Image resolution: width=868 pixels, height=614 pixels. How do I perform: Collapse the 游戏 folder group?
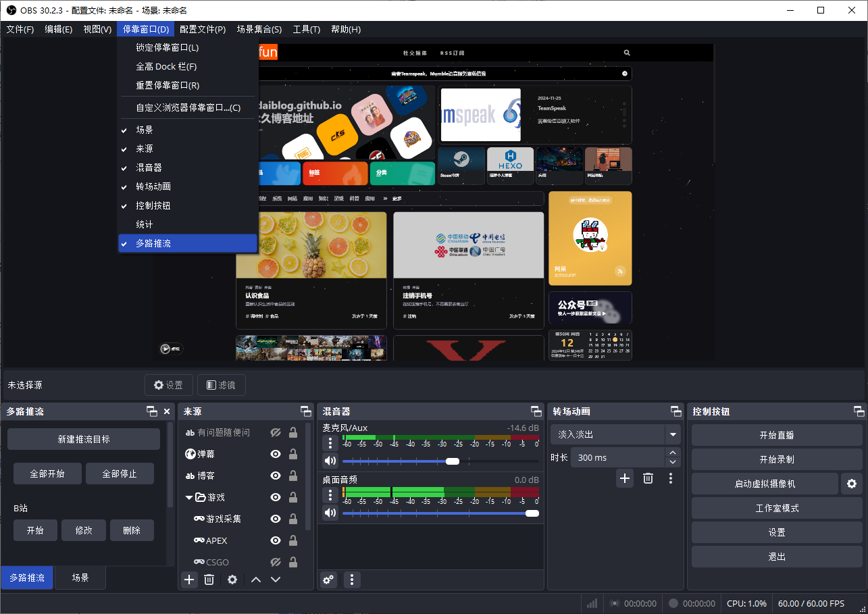point(189,498)
